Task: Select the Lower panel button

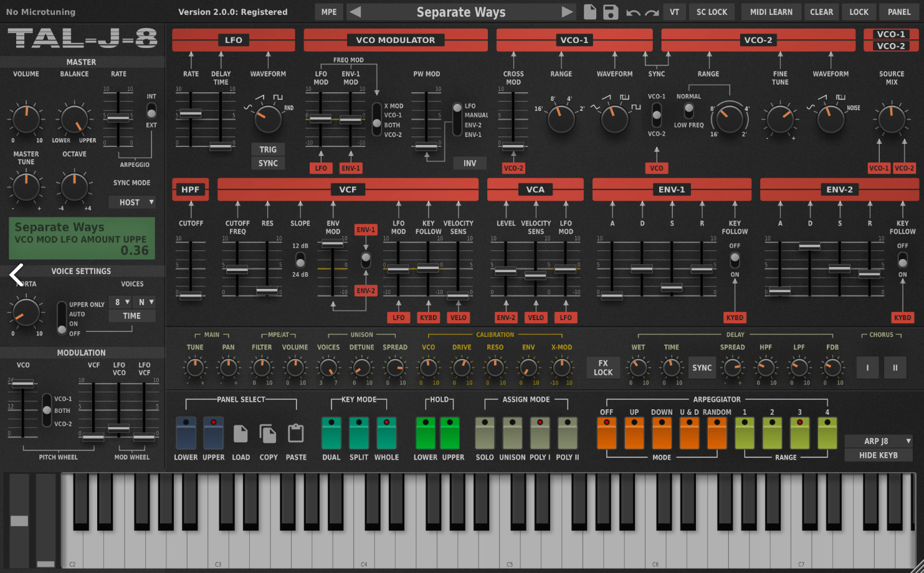Action: pos(186,433)
